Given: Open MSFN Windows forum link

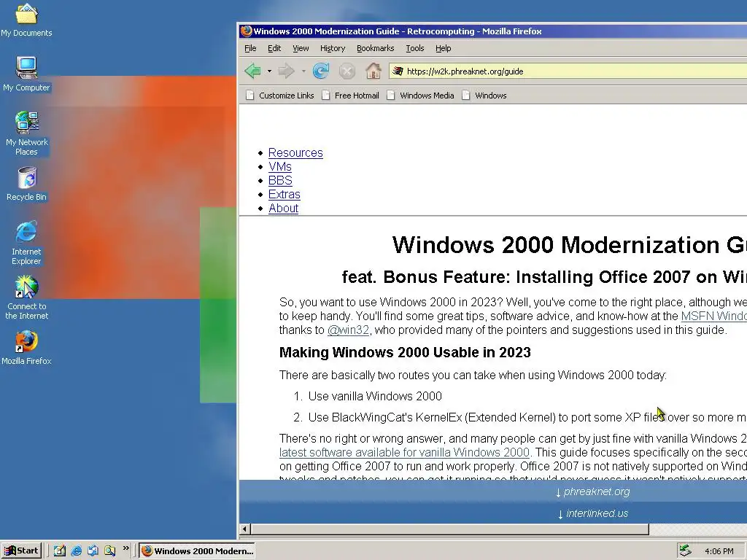Looking at the screenshot, I should coord(713,316).
